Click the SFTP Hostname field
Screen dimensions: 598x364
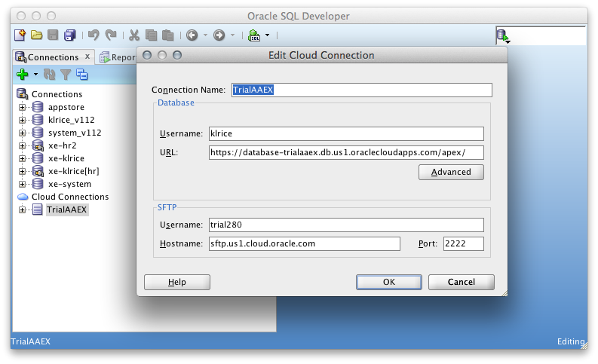point(305,243)
